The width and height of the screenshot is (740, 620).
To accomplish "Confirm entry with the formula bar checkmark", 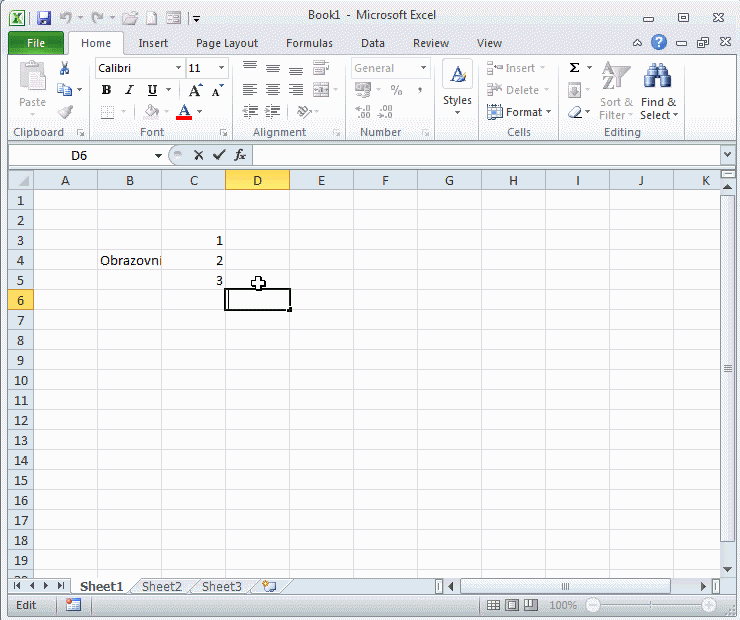I will click(x=219, y=155).
